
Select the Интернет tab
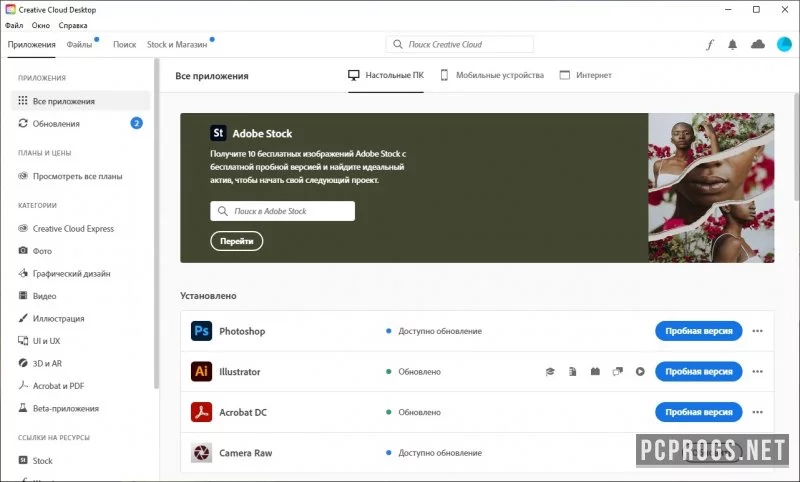(586, 75)
